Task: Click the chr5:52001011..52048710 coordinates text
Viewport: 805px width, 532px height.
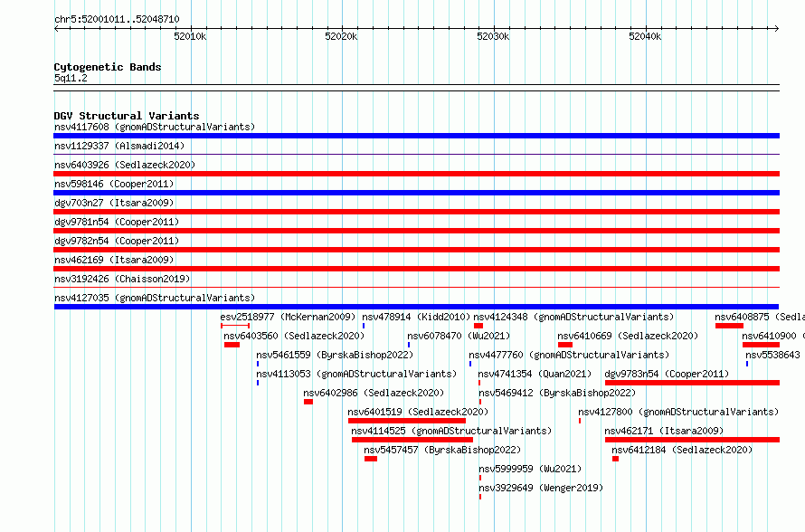Action: pos(117,20)
